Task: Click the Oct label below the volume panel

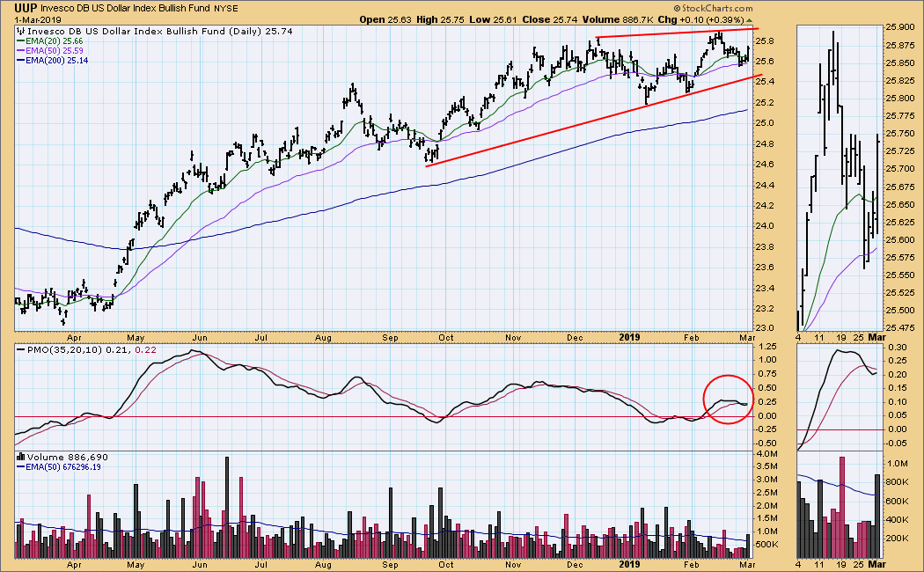Action: (x=445, y=565)
